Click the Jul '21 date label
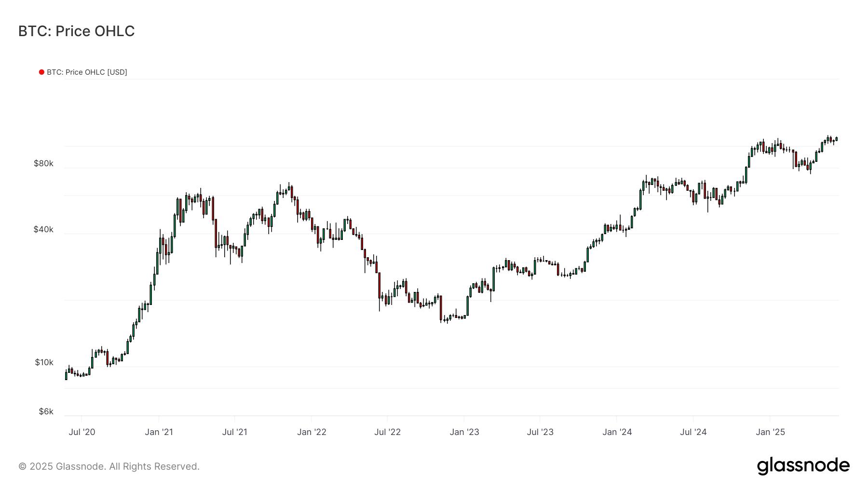Screen dimensions: 868x488 [x=235, y=432]
